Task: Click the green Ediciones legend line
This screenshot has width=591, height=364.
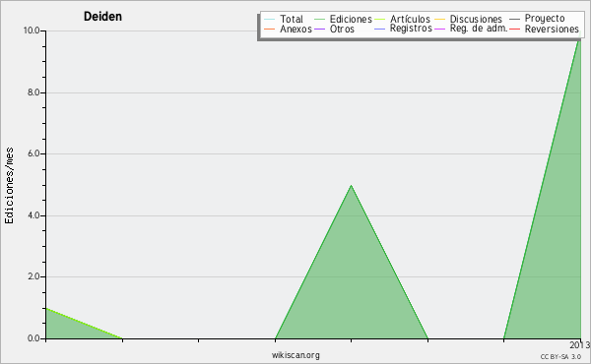Action: tap(319, 19)
